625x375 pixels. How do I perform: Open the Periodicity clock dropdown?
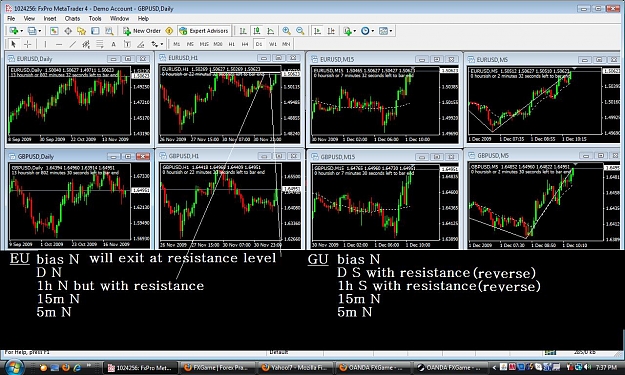coord(367,31)
